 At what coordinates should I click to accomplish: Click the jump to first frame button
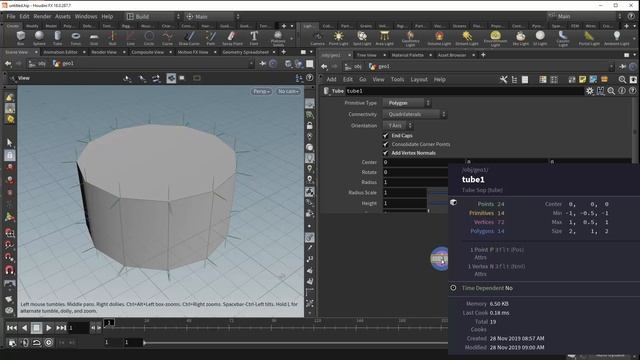[12, 328]
